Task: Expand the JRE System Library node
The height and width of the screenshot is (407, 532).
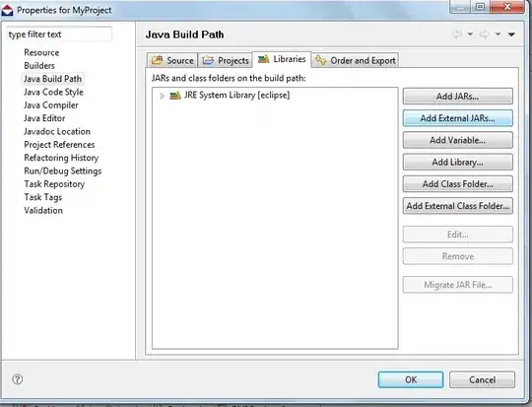Action: (163, 96)
